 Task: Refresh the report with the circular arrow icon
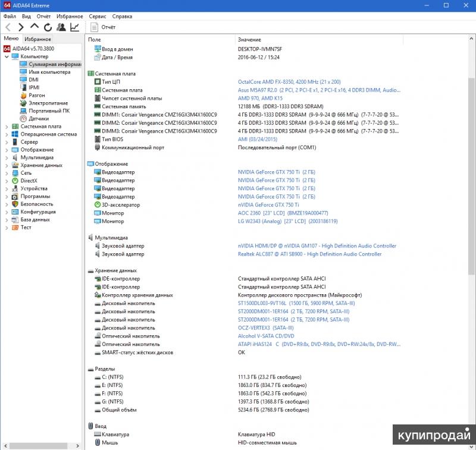coord(48,27)
